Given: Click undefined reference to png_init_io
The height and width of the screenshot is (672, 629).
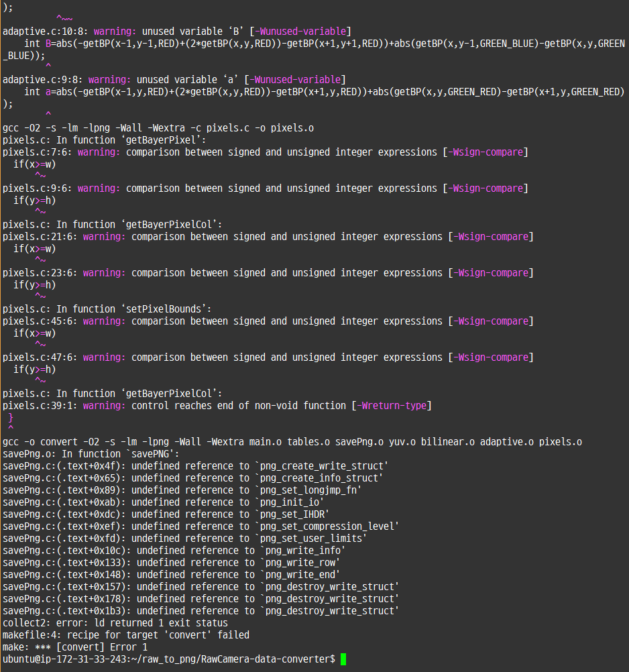Looking at the screenshot, I should coord(163,502).
